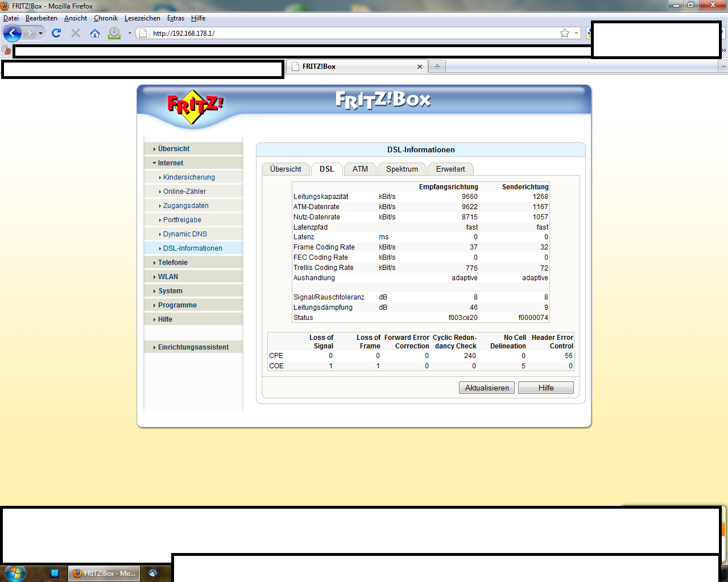Click the FRITZ!Box Firefox taskbar button
728x582 pixels.
click(x=105, y=573)
